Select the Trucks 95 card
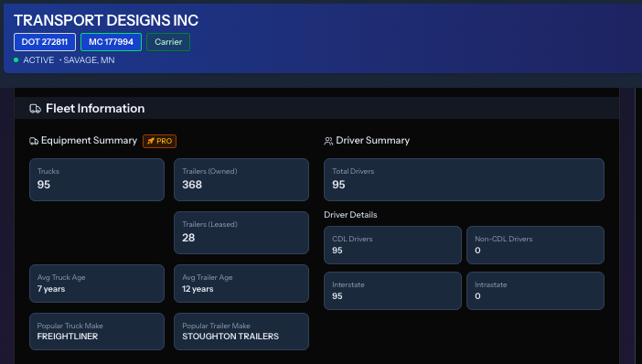This screenshot has height=364, width=642. click(97, 180)
